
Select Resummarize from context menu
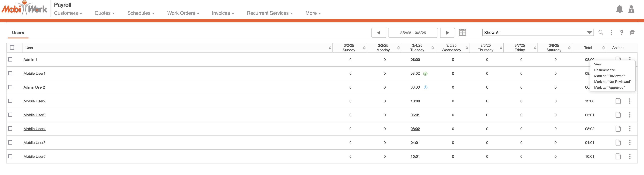[x=604, y=70]
